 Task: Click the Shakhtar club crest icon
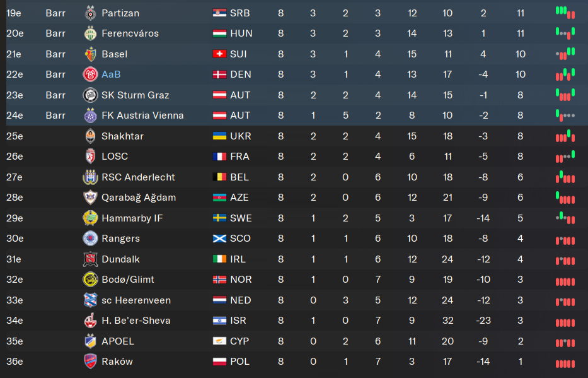click(90, 136)
